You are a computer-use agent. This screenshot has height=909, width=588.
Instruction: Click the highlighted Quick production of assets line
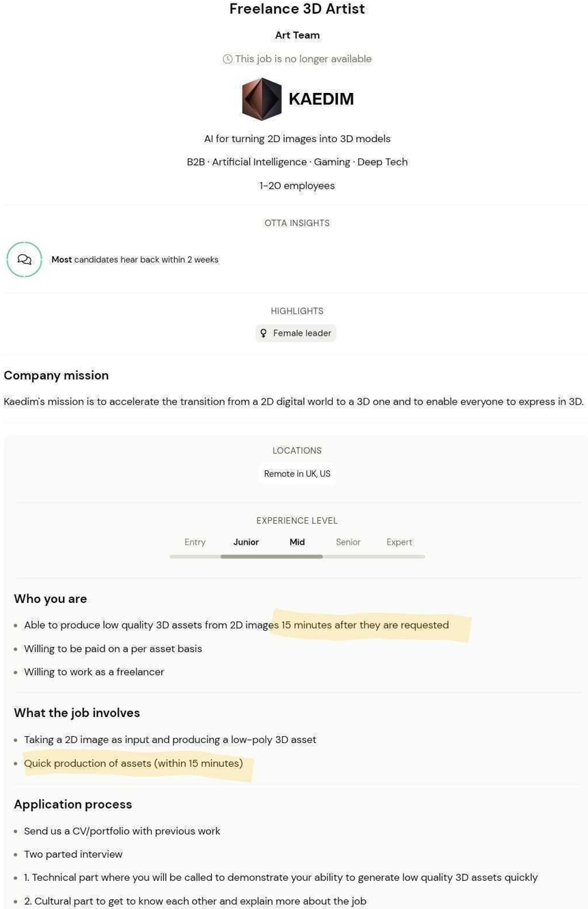pos(133,763)
